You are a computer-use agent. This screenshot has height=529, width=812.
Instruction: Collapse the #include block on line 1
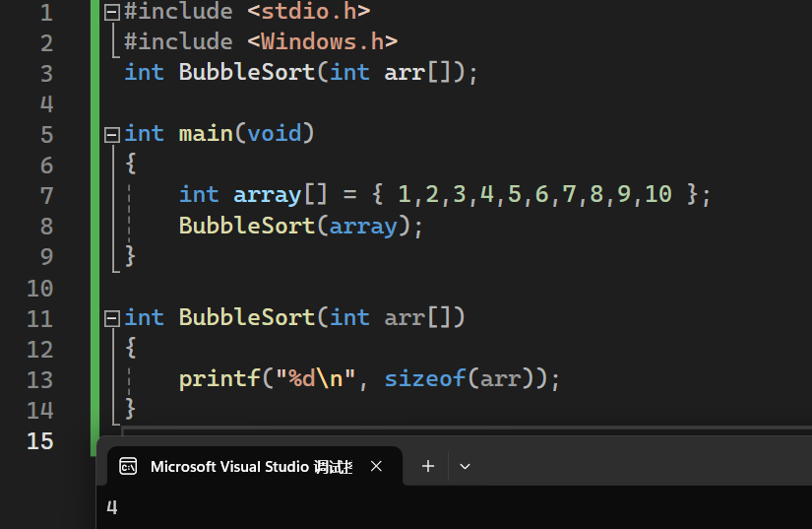pos(111,12)
